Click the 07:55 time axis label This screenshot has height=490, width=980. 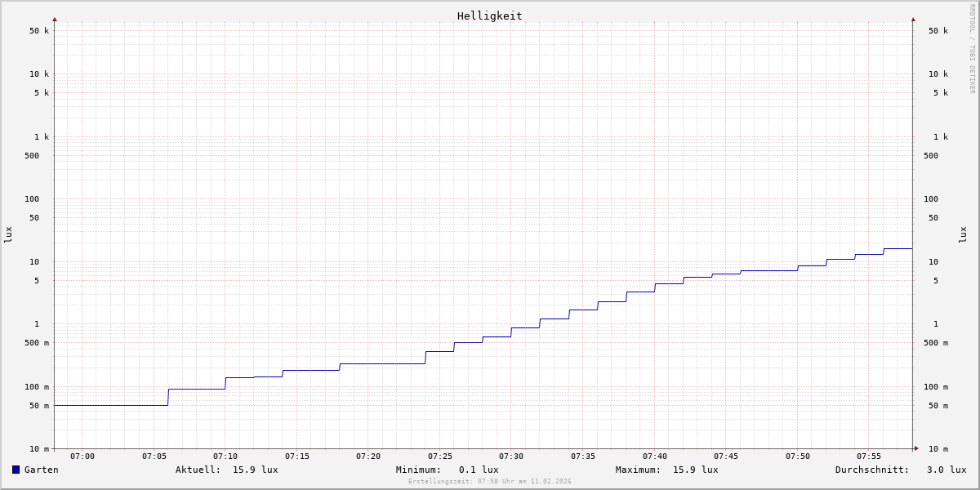pos(869,457)
